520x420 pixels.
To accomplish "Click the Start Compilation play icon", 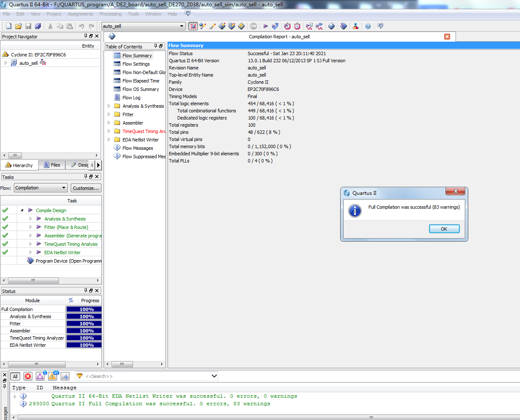I will pyautogui.click(x=265, y=26).
